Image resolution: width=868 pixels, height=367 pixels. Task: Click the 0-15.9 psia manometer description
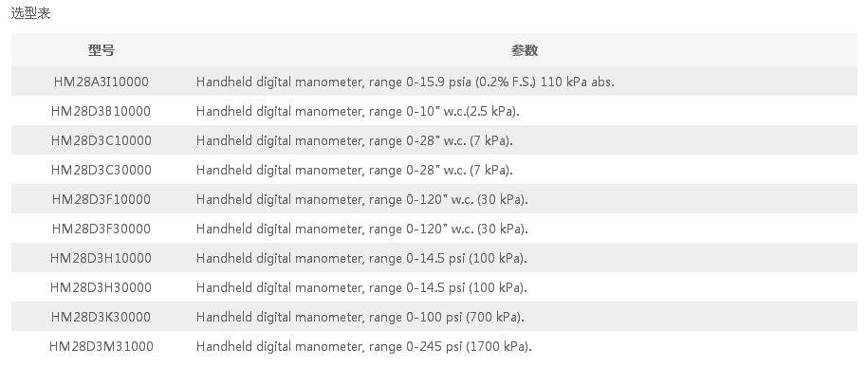[x=405, y=82]
